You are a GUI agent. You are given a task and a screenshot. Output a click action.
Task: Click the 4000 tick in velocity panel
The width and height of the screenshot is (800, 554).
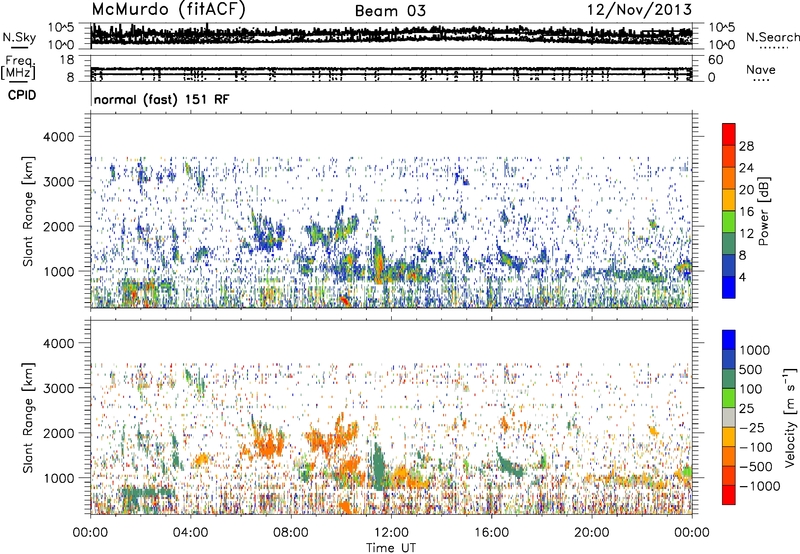pos(59,343)
